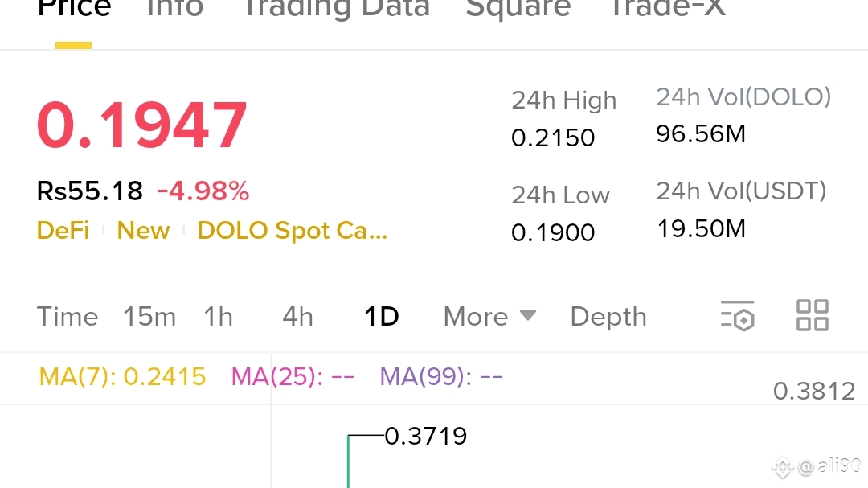The height and width of the screenshot is (488, 868).
Task: Open the Depth chart view
Action: tap(608, 317)
